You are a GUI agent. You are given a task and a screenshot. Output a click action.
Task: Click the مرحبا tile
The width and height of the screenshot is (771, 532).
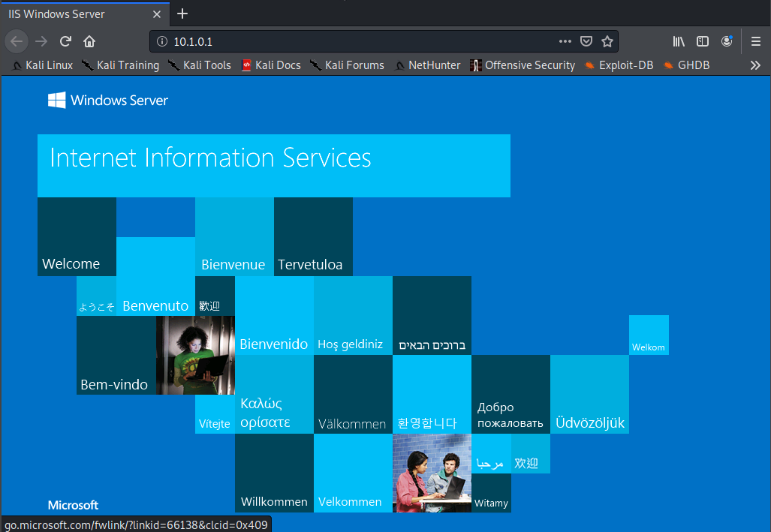click(x=491, y=453)
